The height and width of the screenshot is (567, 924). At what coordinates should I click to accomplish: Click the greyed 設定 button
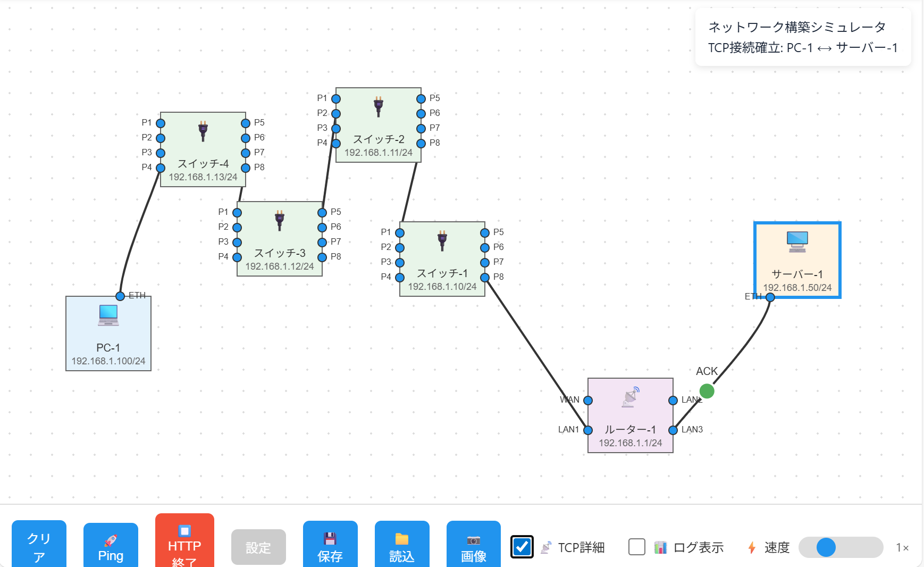click(x=258, y=547)
